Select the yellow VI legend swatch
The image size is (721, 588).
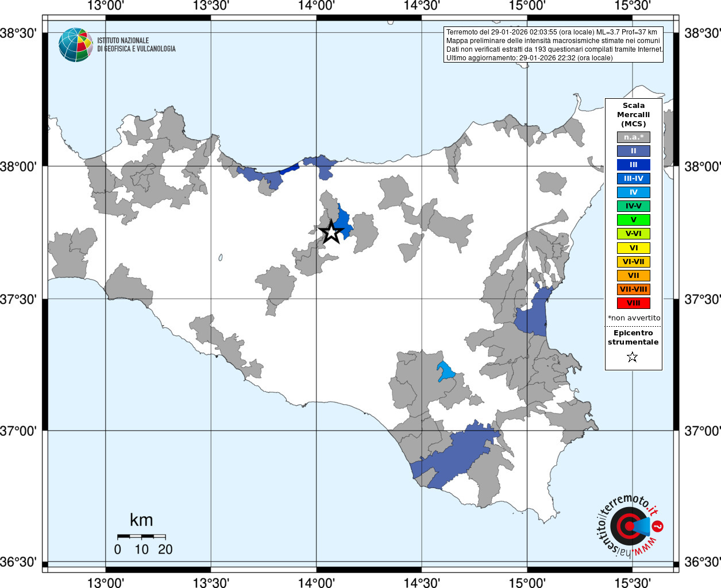pyautogui.click(x=634, y=248)
